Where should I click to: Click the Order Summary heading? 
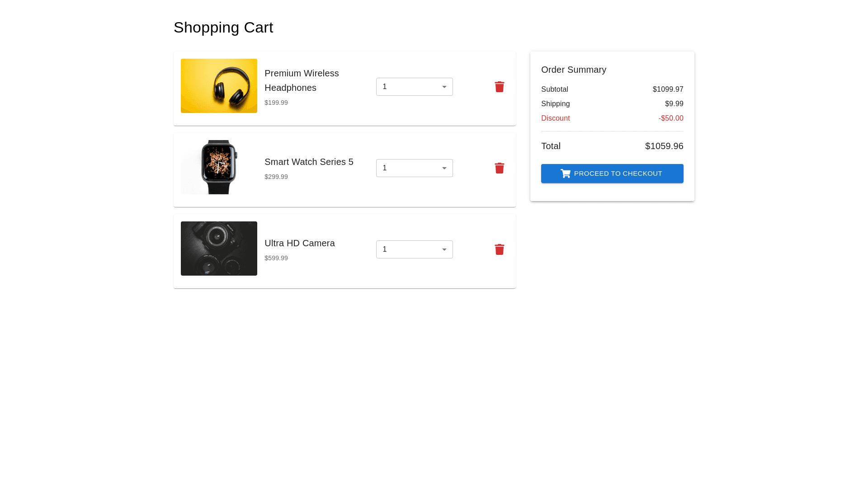click(573, 70)
